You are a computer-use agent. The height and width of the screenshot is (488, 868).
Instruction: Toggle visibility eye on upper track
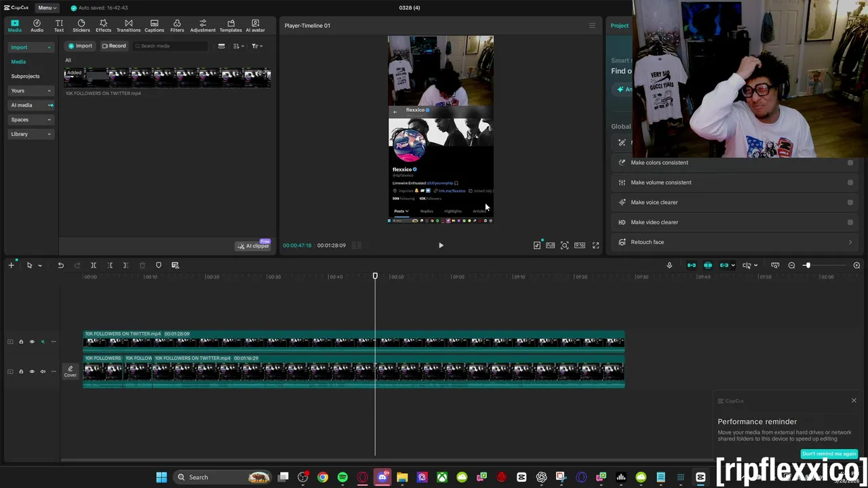pyautogui.click(x=32, y=342)
